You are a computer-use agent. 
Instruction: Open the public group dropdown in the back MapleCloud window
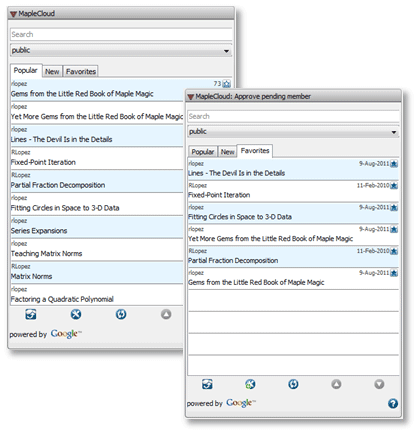point(121,50)
